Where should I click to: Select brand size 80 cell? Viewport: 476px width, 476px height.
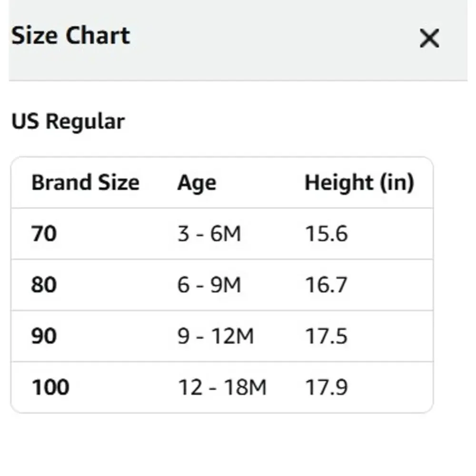click(44, 285)
